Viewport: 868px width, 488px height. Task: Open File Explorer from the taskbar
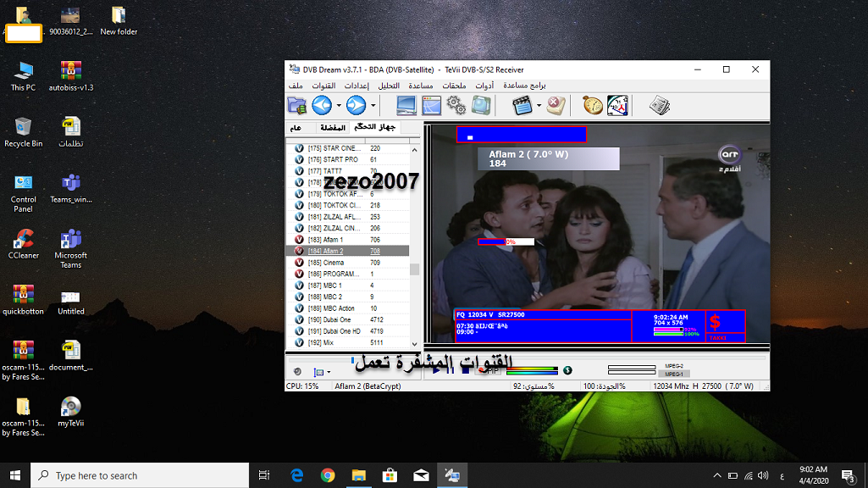click(359, 475)
